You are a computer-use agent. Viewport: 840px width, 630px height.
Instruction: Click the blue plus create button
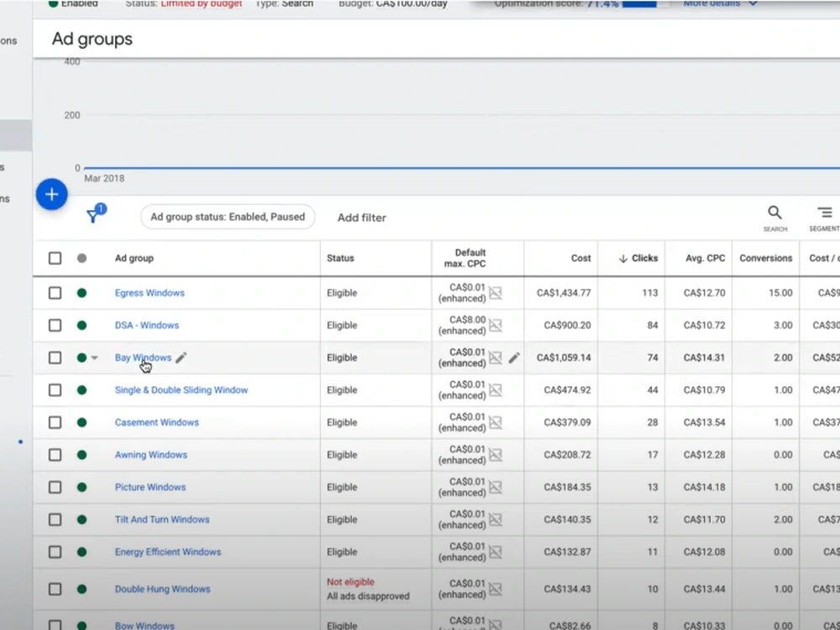[51, 194]
